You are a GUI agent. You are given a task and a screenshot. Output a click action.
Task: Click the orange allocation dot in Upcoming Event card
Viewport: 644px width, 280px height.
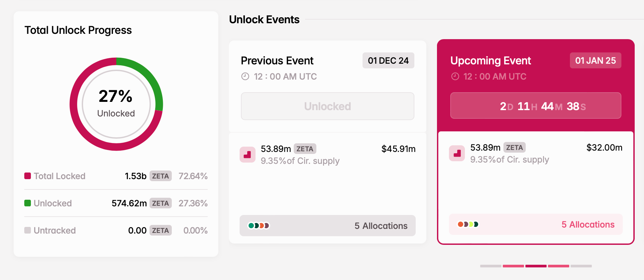tap(461, 224)
